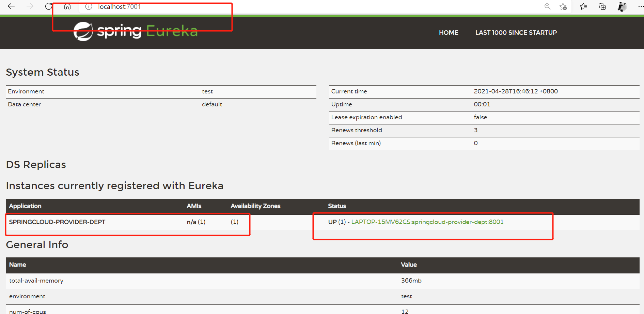644x314 pixels.
Task: Open the browser settings ellipsis menu
Action: (640, 6)
